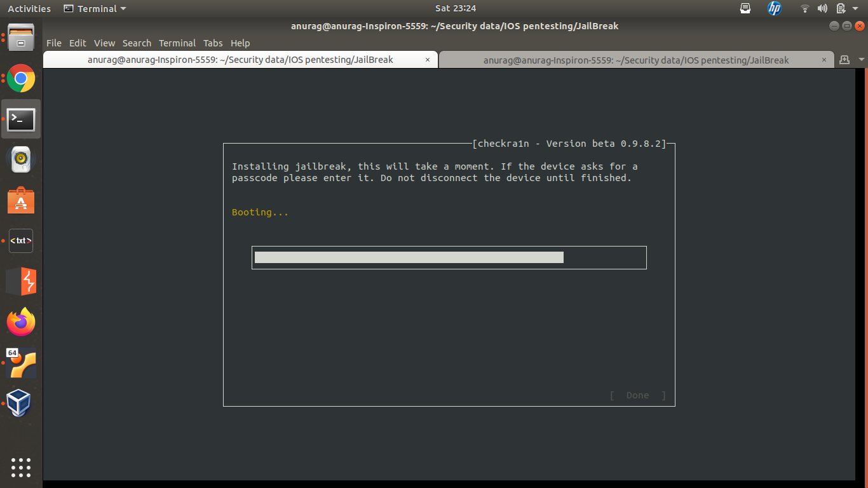868x488 pixels.
Task: Open Ubuntu Software from the dock
Action: [21, 200]
